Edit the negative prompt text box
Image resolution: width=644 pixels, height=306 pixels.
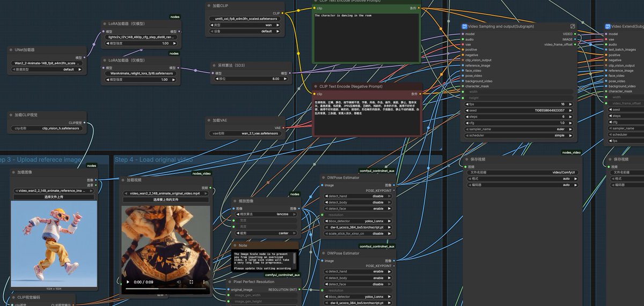[366, 116]
